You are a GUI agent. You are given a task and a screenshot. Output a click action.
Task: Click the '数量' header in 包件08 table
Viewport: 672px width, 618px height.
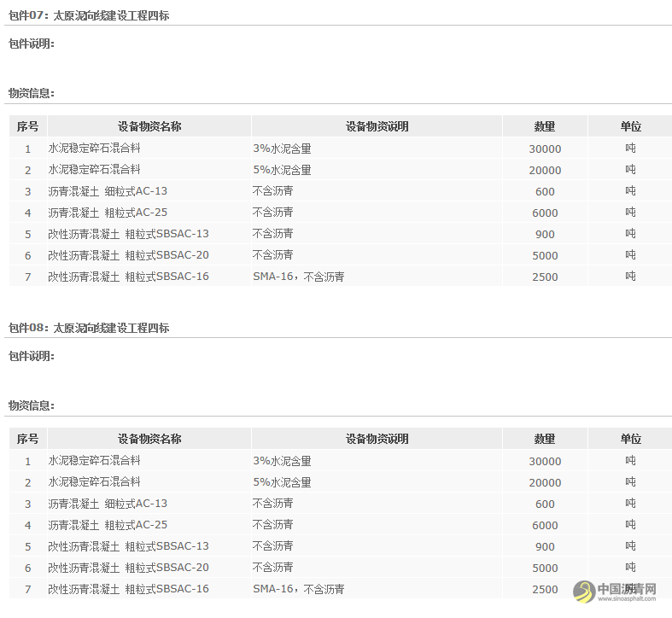(545, 439)
